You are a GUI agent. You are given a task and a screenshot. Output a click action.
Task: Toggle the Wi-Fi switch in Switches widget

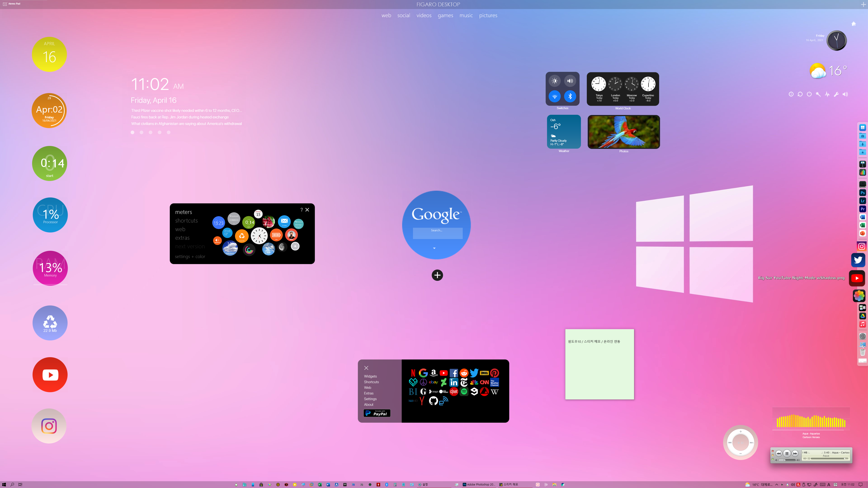pyautogui.click(x=555, y=96)
